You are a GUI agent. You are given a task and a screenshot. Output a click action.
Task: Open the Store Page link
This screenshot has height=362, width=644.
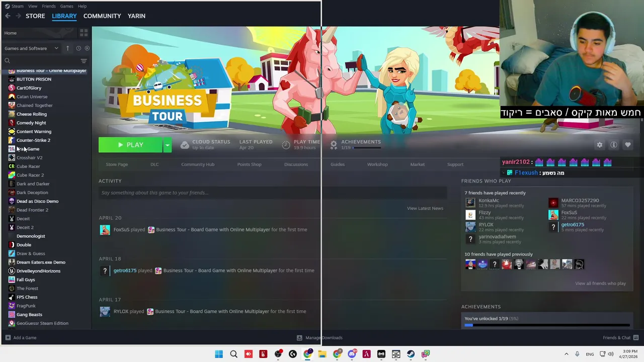tap(117, 164)
